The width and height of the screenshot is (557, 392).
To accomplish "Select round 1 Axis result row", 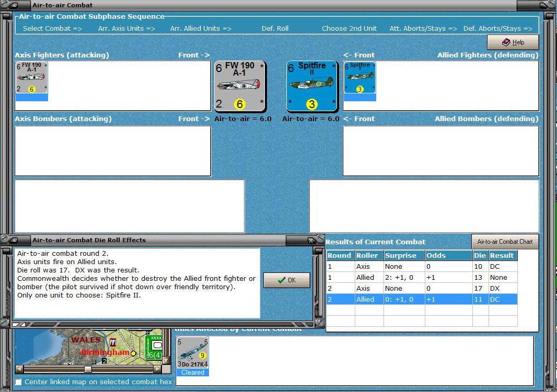I will click(422, 266).
